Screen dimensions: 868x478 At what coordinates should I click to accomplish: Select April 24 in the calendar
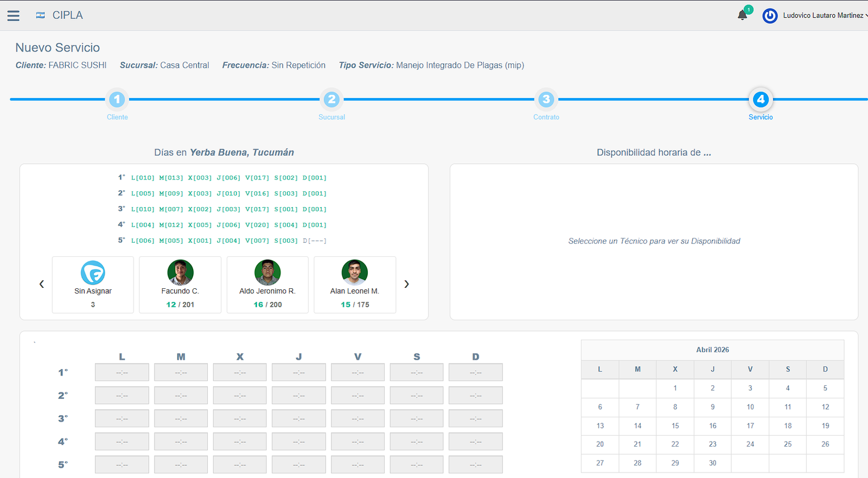[750, 444]
